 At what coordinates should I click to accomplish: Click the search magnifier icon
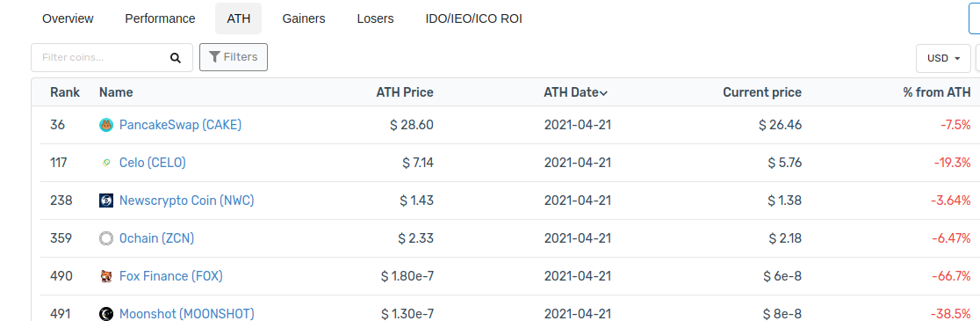(175, 57)
